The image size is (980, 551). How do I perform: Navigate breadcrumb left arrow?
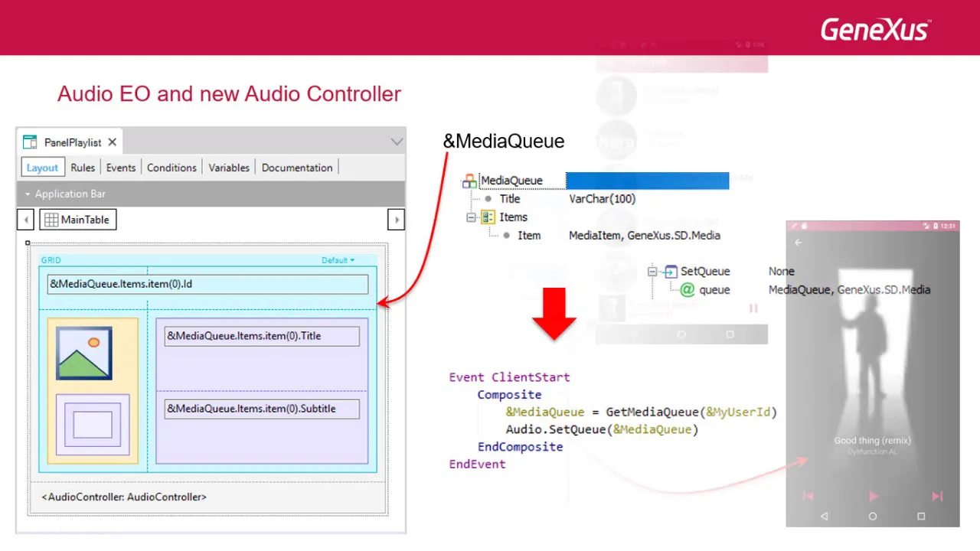(x=25, y=220)
